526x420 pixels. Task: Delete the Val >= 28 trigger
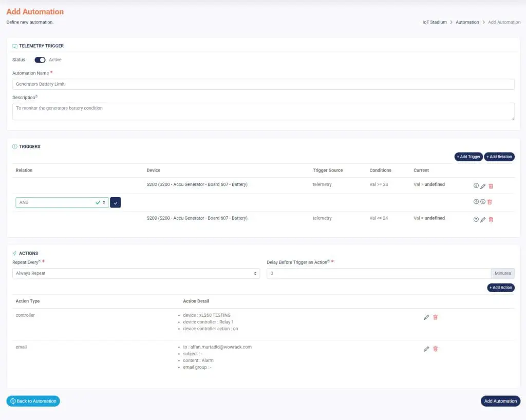(x=491, y=186)
